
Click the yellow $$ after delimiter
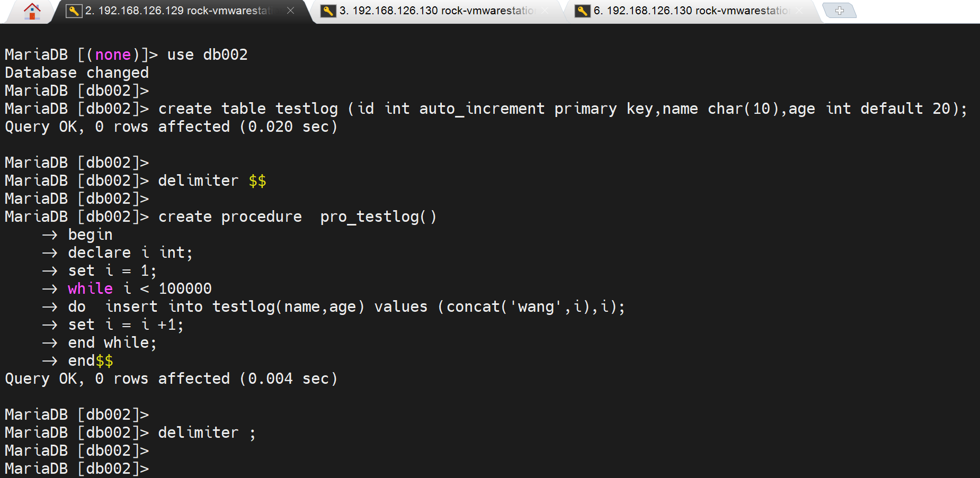pyautogui.click(x=257, y=181)
